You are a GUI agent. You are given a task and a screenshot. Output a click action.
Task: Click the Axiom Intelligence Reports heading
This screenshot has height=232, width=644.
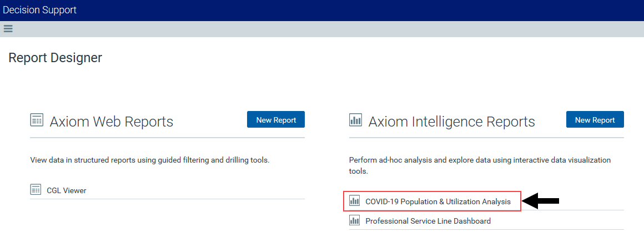(x=452, y=122)
